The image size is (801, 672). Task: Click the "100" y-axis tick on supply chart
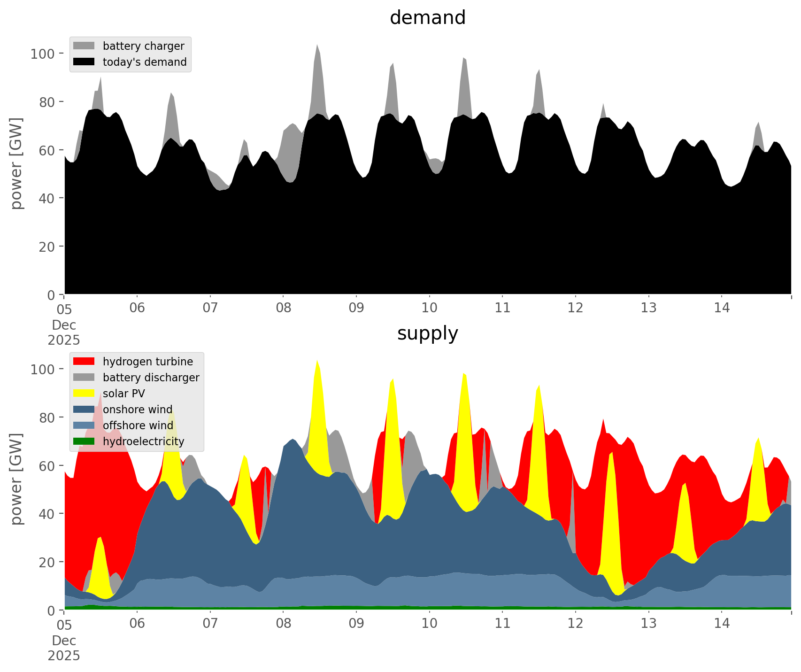(x=43, y=369)
